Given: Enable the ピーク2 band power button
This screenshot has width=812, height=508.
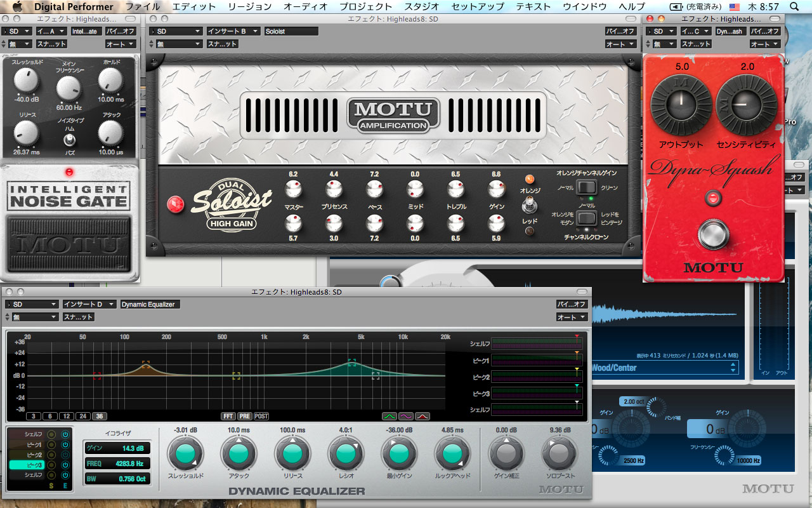Looking at the screenshot, I should 65,455.
